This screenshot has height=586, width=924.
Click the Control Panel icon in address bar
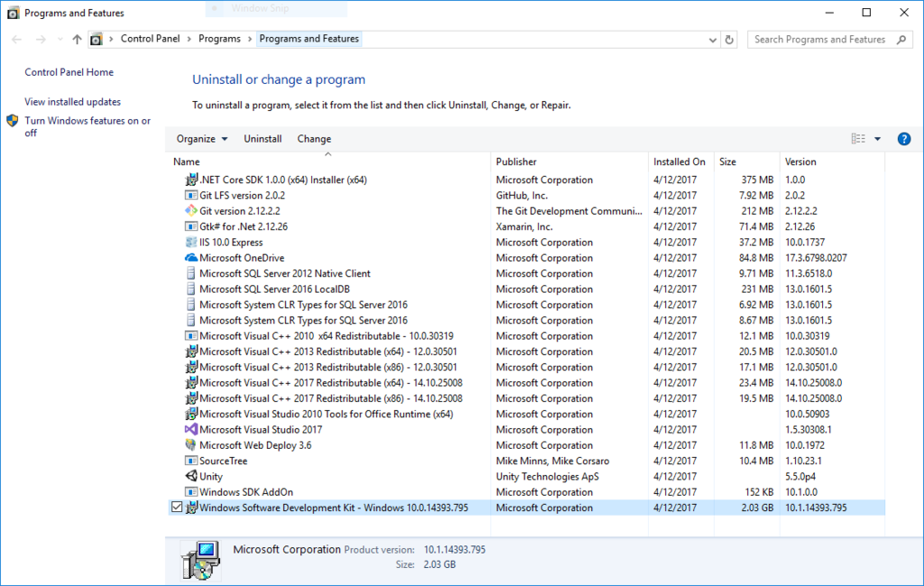pyautogui.click(x=96, y=40)
